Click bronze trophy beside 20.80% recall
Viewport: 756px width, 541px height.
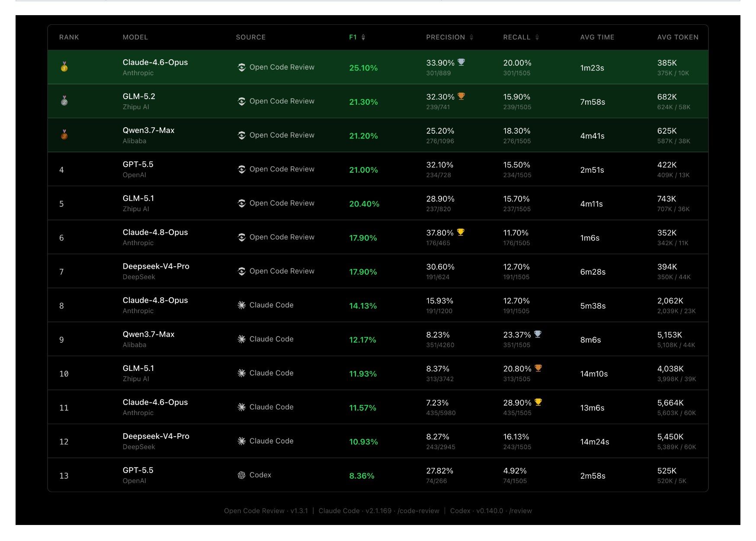pyautogui.click(x=538, y=368)
